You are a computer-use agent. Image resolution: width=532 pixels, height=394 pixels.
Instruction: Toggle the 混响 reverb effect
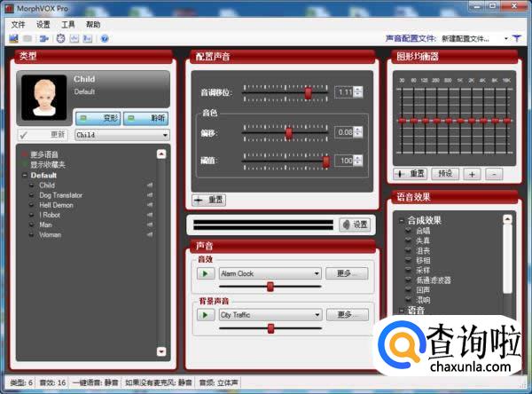(409, 300)
